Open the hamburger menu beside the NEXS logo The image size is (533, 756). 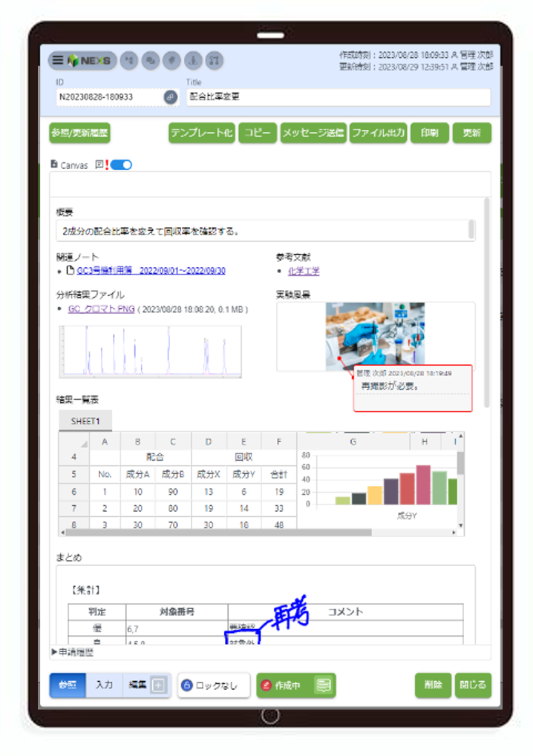[x=58, y=60]
